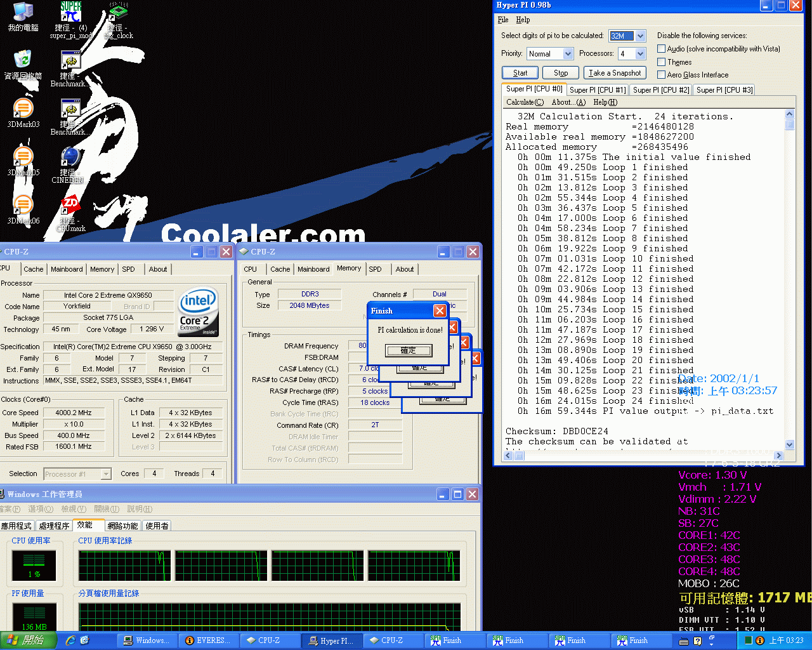Toggle the Aero Glass Interface checkbox

point(662,75)
